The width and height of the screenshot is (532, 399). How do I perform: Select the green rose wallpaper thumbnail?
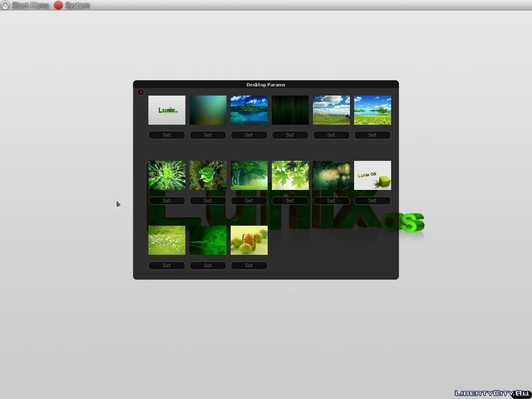pos(208,175)
